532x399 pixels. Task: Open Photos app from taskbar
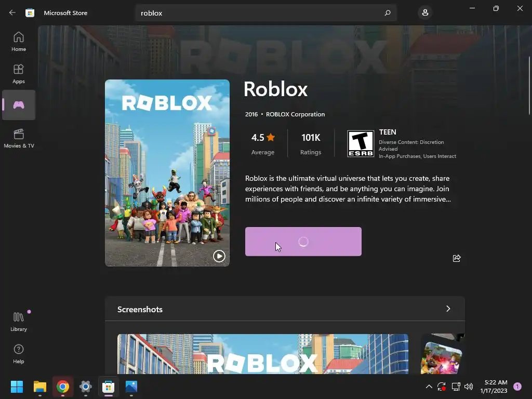(131, 387)
